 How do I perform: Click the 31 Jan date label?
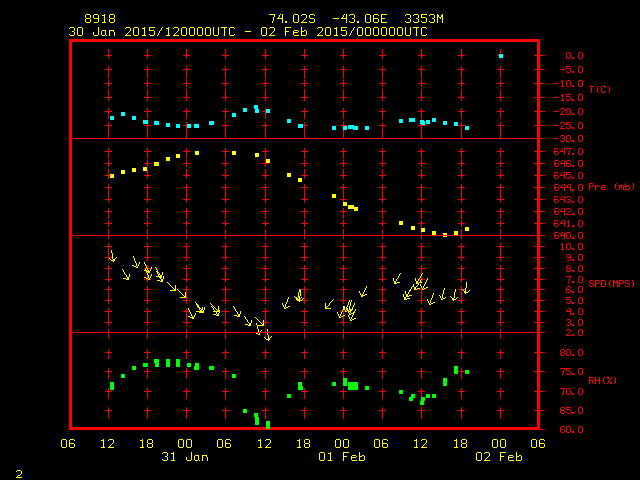tap(184, 457)
